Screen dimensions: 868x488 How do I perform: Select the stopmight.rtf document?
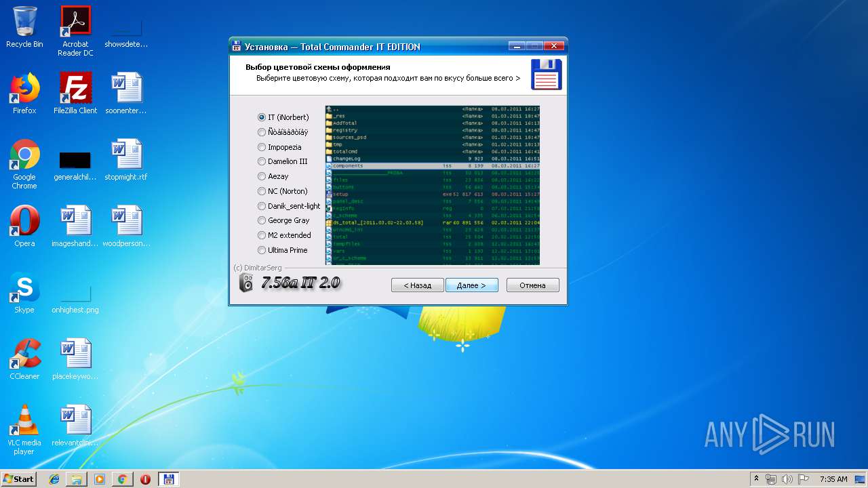coord(126,160)
